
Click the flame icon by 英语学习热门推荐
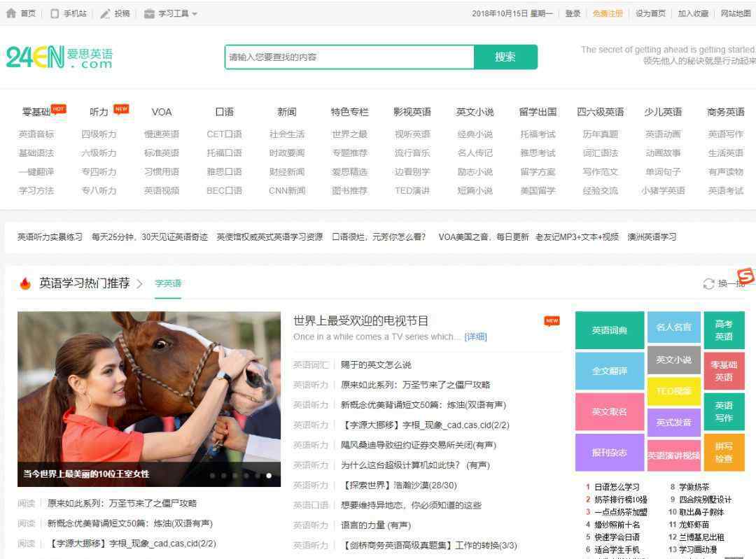25,283
